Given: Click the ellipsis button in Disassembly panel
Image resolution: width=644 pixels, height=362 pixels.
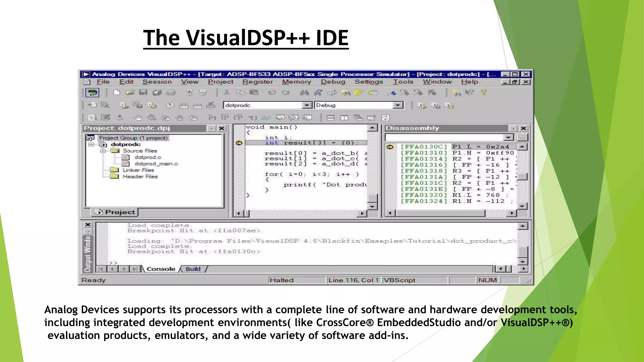Looking at the screenshot, I should coord(522,138).
